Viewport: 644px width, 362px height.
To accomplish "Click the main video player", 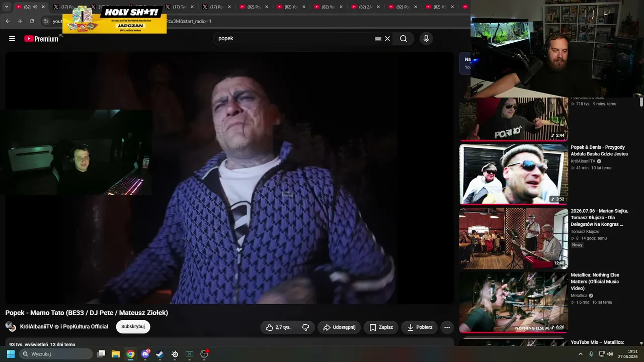I will [229, 178].
